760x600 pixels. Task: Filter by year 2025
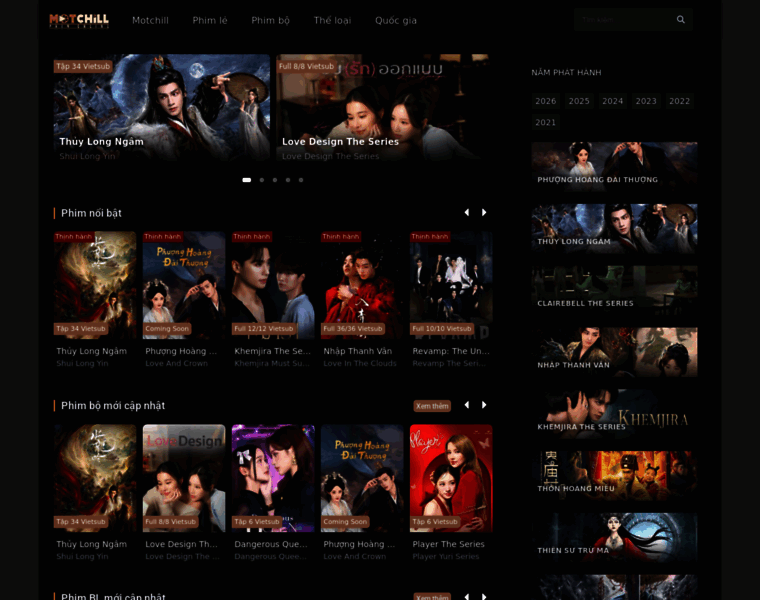point(579,101)
